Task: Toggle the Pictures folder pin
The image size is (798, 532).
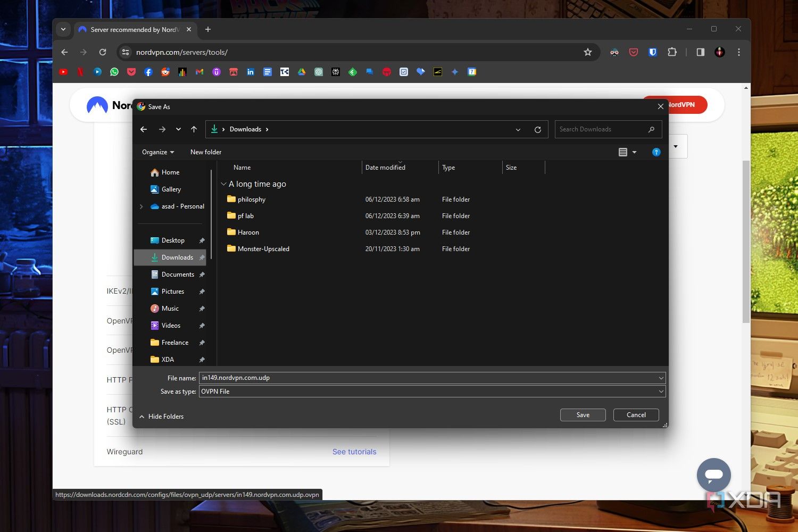Action: (x=202, y=291)
